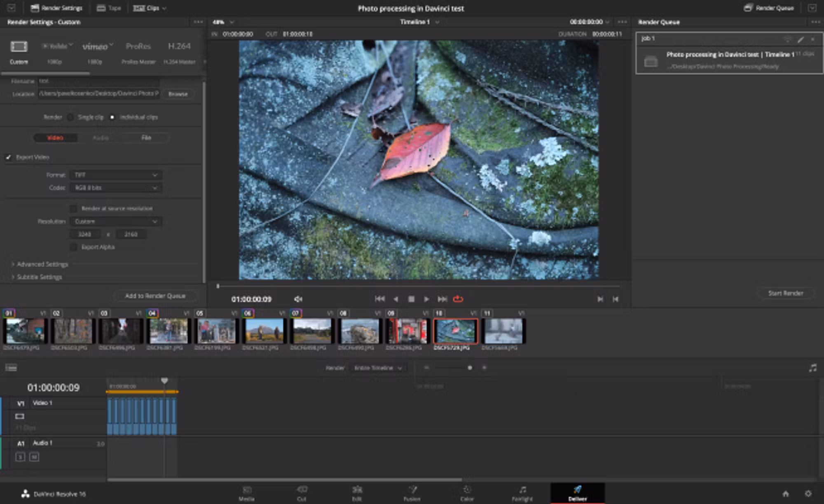This screenshot has width=824, height=504.
Task: Click Add to Render Queue
Action: (155, 296)
